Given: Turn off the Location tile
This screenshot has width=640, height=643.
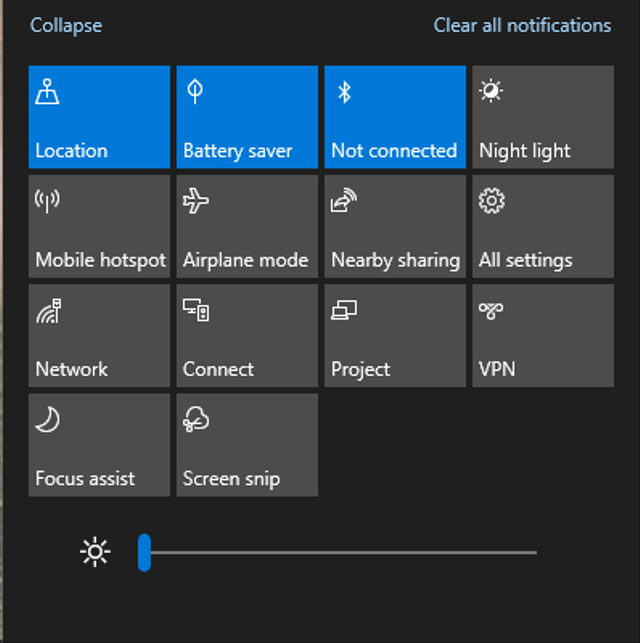Looking at the screenshot, I should pyautogui.click(x=99, y=117).
